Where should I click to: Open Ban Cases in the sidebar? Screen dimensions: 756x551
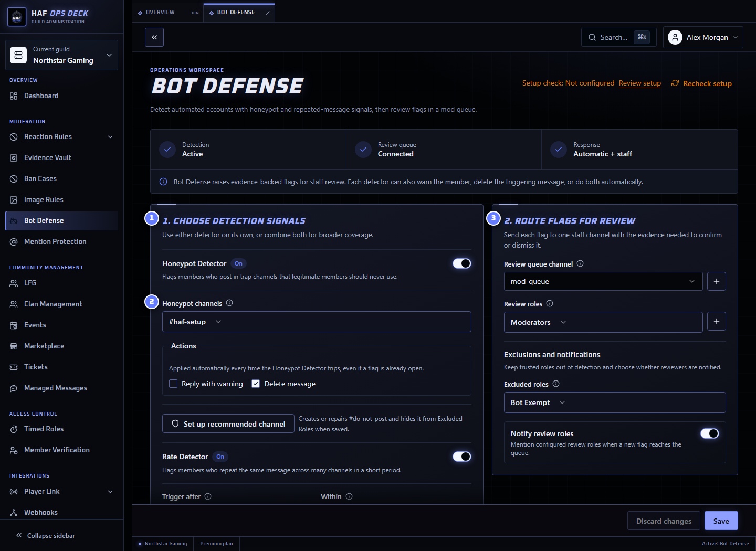pyautogui.click(x=61, y=178)
